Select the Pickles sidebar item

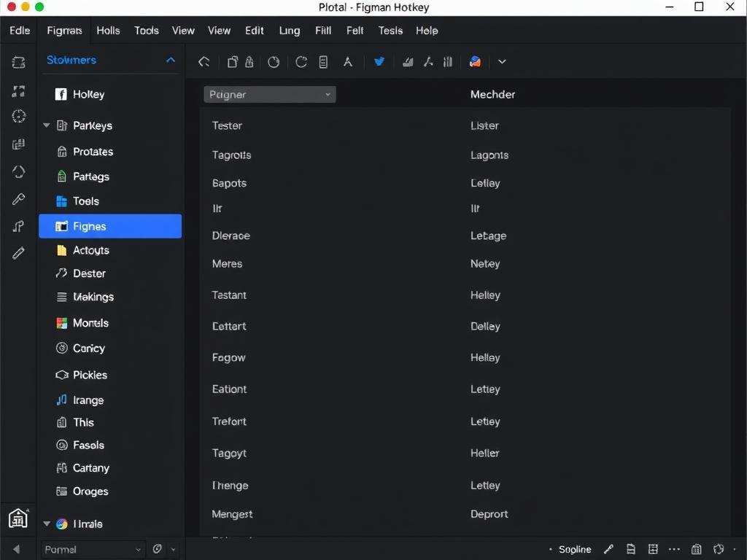110,375
